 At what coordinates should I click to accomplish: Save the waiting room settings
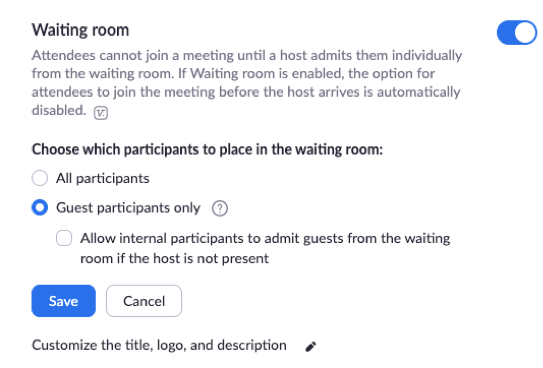pyautogui.click(x=64, y=301)
